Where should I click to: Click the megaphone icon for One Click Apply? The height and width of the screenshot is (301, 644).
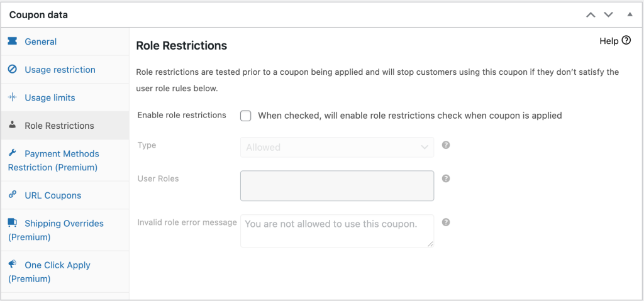(x=13, y=264)
